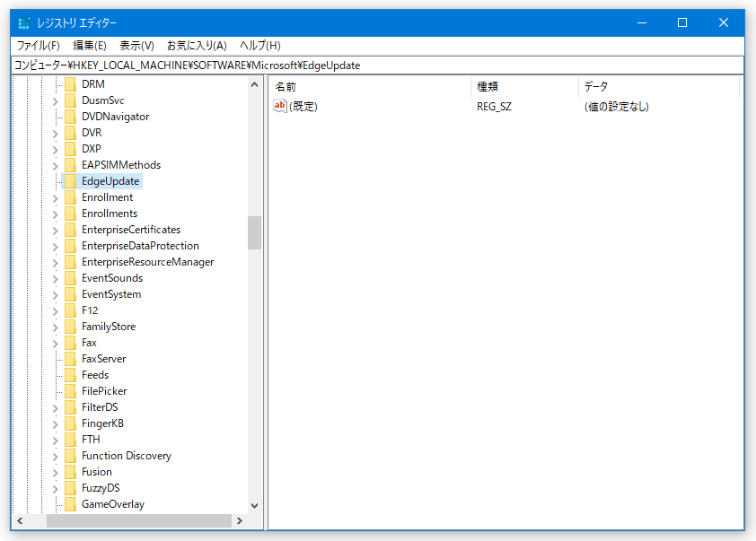
Task: Maximize the Registry Editor window
Action: point(682,22)
